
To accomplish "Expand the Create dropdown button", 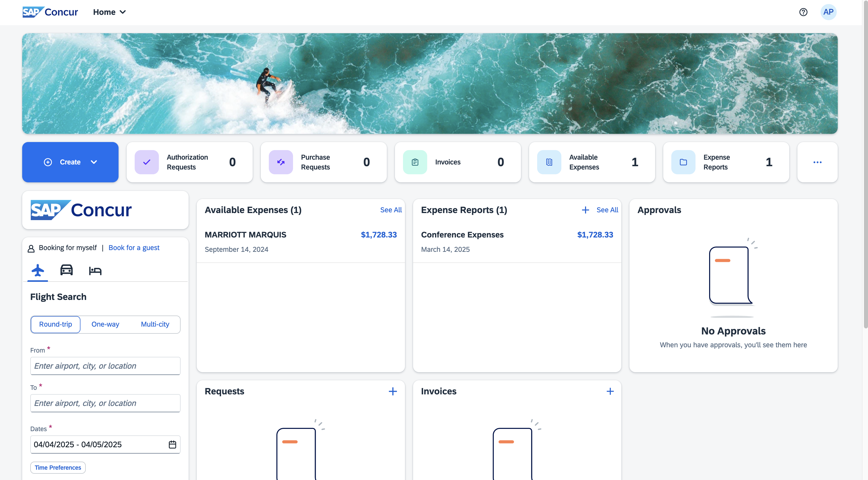I will click(x=70, y=162).
